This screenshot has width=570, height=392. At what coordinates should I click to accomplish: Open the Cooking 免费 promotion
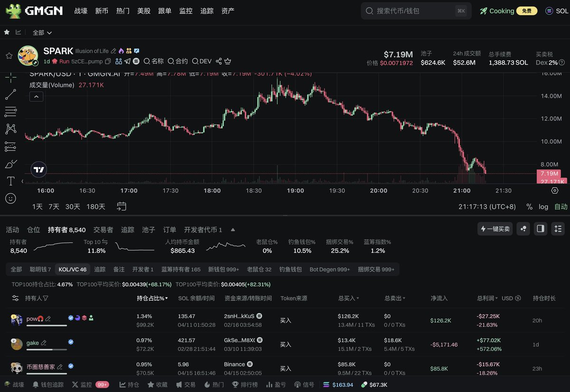coord(508,10)
